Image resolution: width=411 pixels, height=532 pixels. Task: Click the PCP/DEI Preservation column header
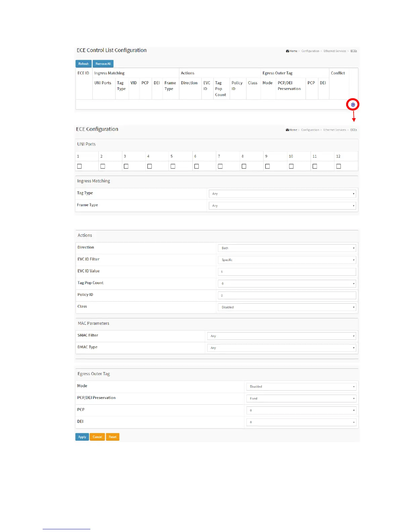click(x=289, y=86)
